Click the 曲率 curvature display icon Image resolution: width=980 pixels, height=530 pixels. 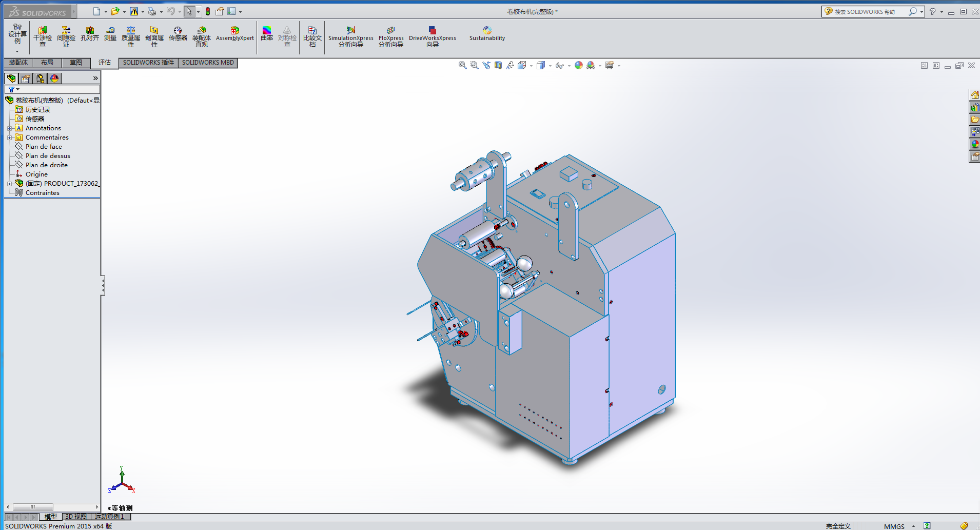pos(266,34)
